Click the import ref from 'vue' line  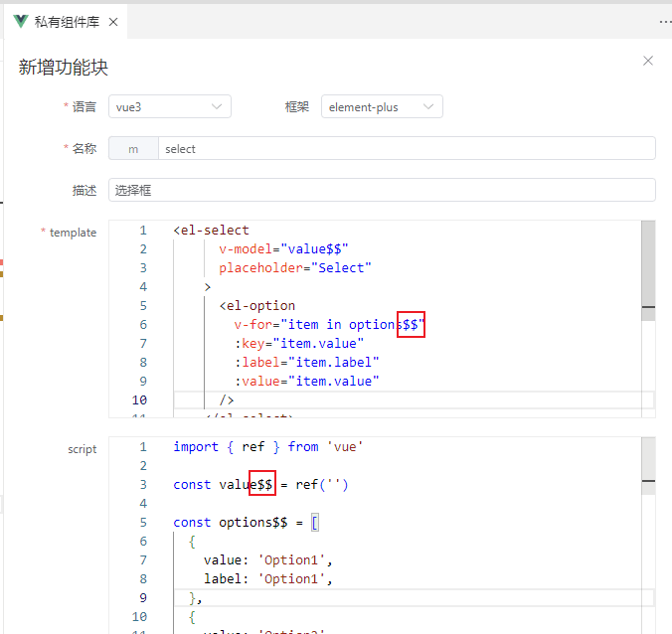(x=267, y=447)
